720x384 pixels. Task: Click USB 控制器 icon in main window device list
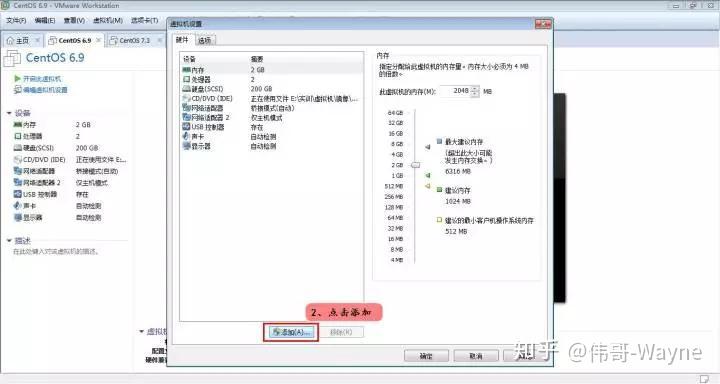tap(18, 194)
